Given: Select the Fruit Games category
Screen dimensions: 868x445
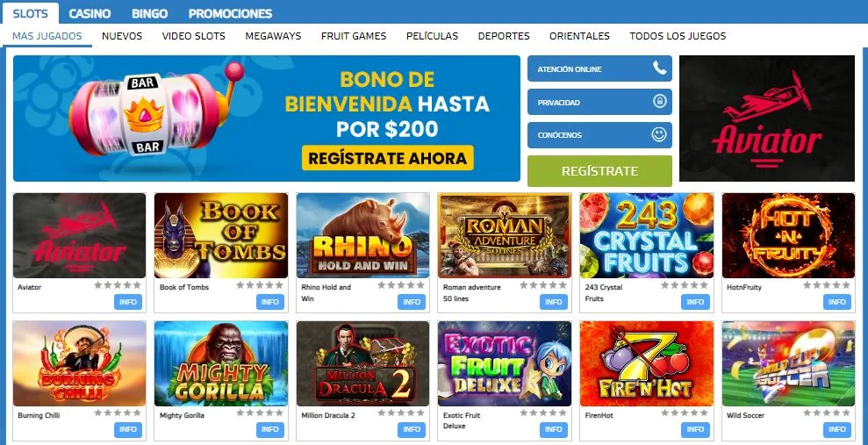Looking at the screenshot, I should point(354,36).
